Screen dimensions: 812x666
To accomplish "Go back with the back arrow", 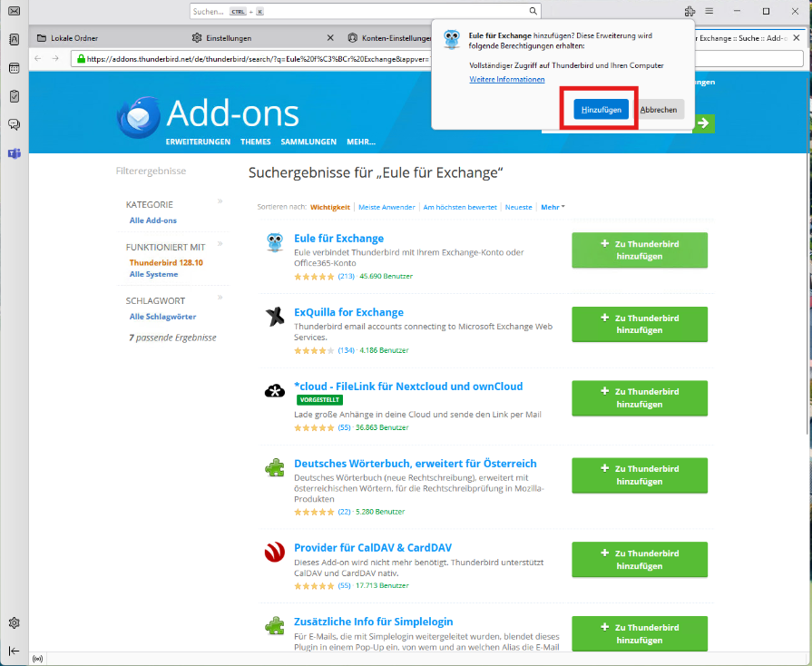I will coord(38,58).
